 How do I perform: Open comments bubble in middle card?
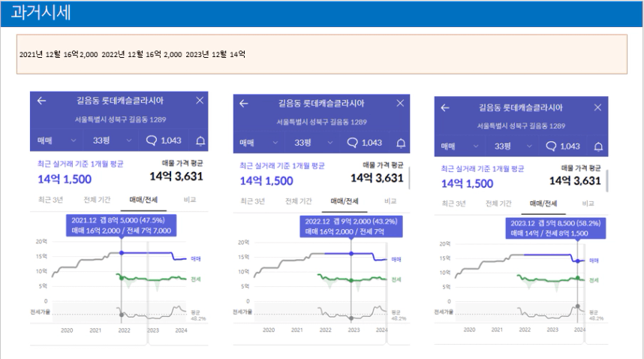coord(352,143)
